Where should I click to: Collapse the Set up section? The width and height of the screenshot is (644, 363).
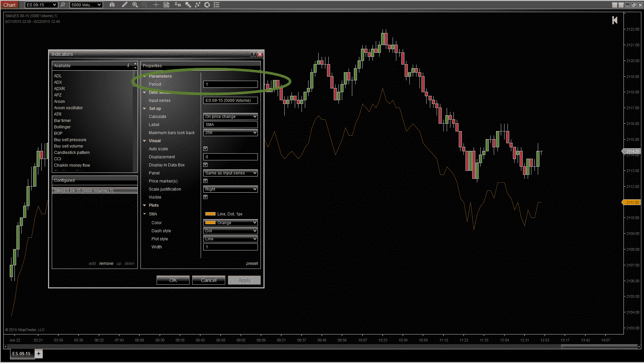pyautogui.click(x=145, y=109)
